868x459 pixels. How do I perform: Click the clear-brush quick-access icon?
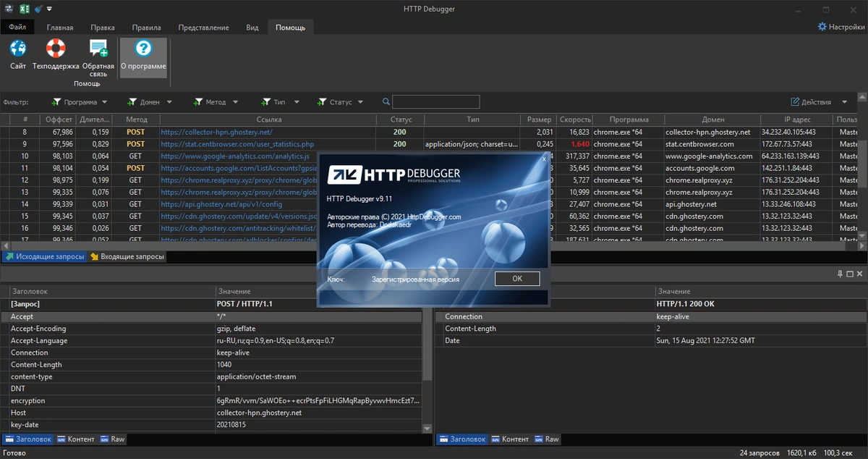pos(37,9)
